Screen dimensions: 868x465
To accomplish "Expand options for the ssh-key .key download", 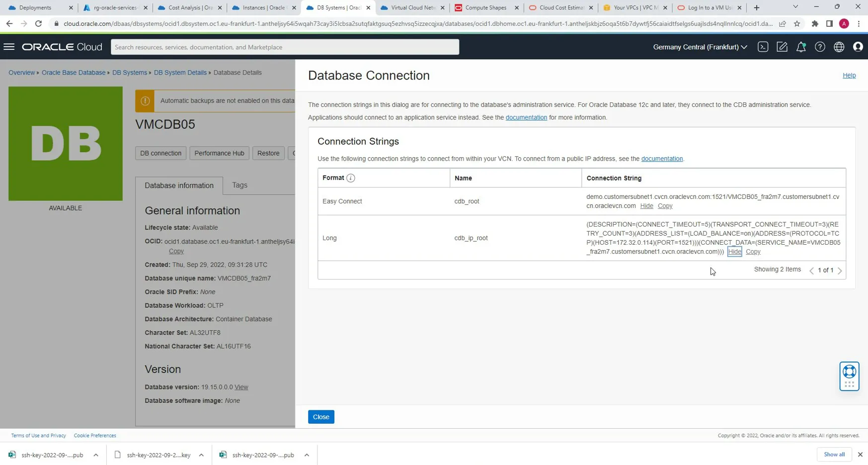I will click(201, 455).
